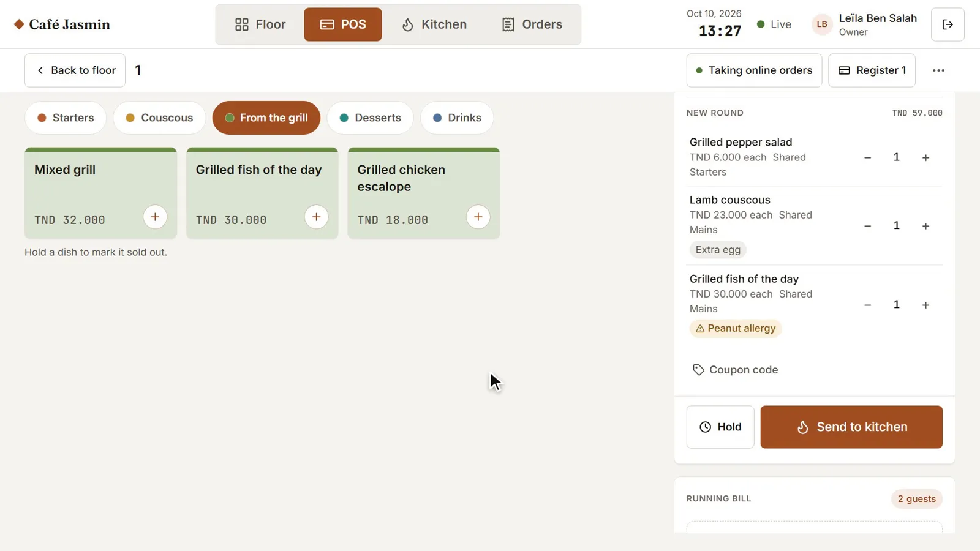Select the Starters category
The width and height of the screenshot is (980, 551).
(66, 118)
